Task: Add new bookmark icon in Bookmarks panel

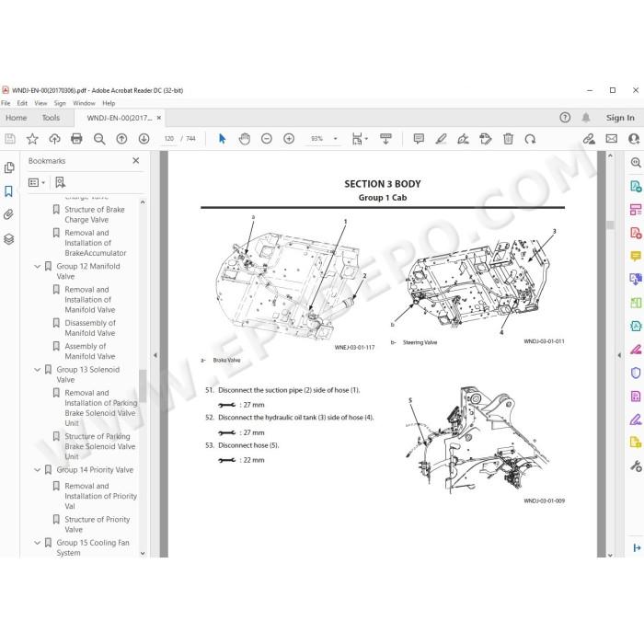Action: point(60,182)
